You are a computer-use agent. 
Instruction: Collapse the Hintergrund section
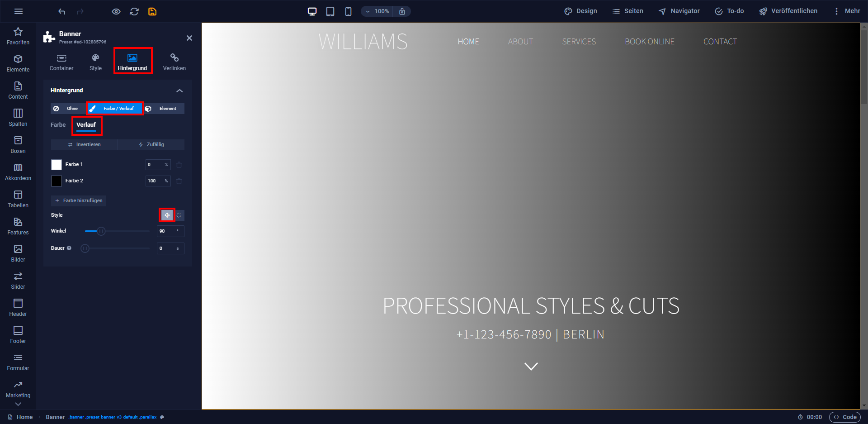179,91
